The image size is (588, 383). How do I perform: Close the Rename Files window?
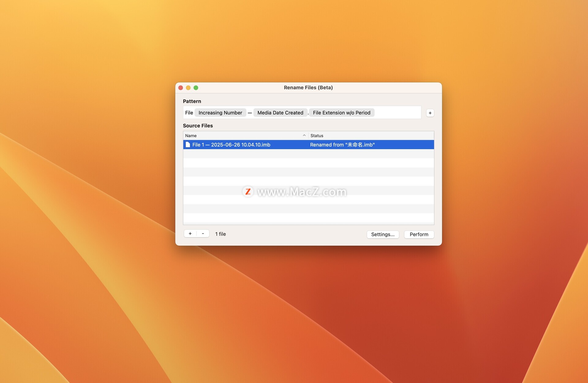(x=181, y=88)
